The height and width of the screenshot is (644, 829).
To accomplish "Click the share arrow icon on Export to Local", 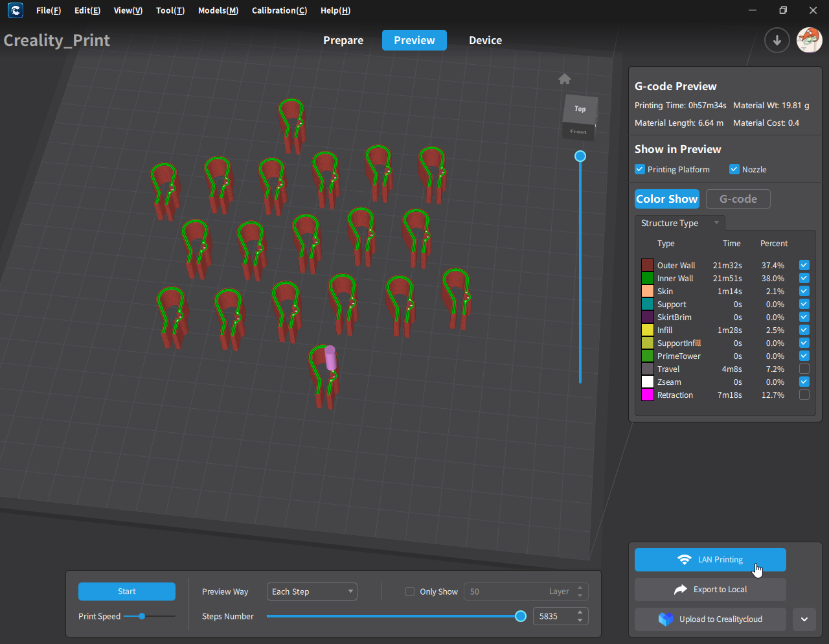I will tap(681, 590).
